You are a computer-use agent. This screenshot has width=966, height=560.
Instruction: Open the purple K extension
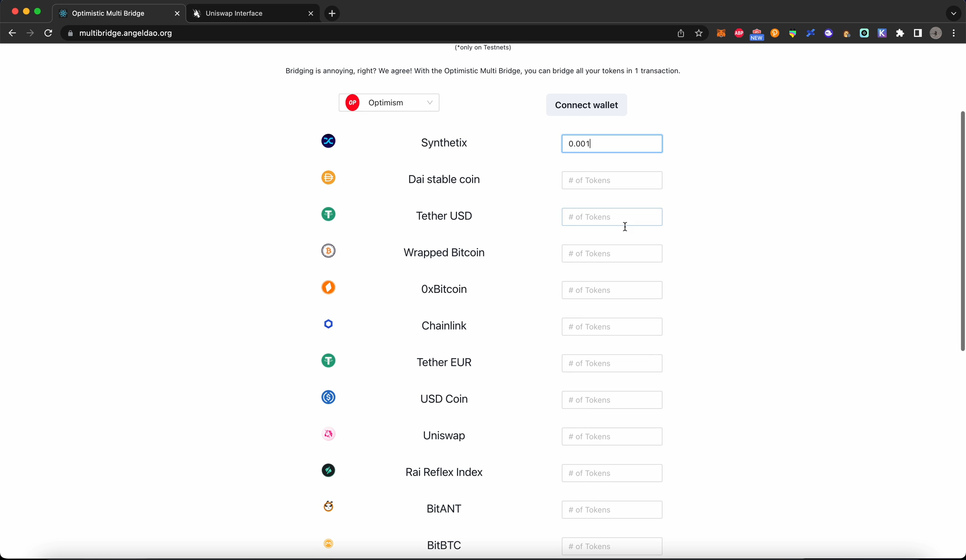click(882, 33)
